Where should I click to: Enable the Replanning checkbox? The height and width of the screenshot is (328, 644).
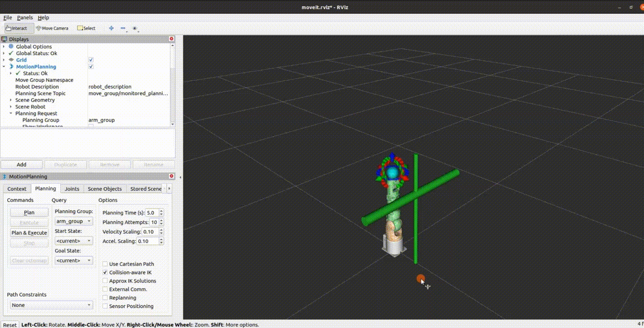pos(105,297)
